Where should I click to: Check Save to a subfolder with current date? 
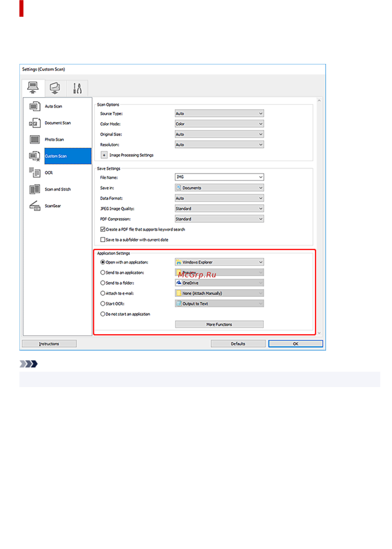(x=103, y=240)
